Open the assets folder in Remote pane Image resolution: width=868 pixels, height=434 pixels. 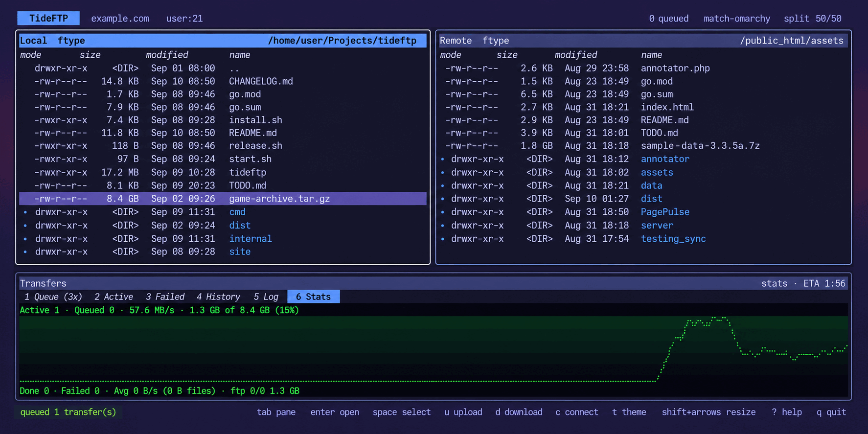click(643, 172)
